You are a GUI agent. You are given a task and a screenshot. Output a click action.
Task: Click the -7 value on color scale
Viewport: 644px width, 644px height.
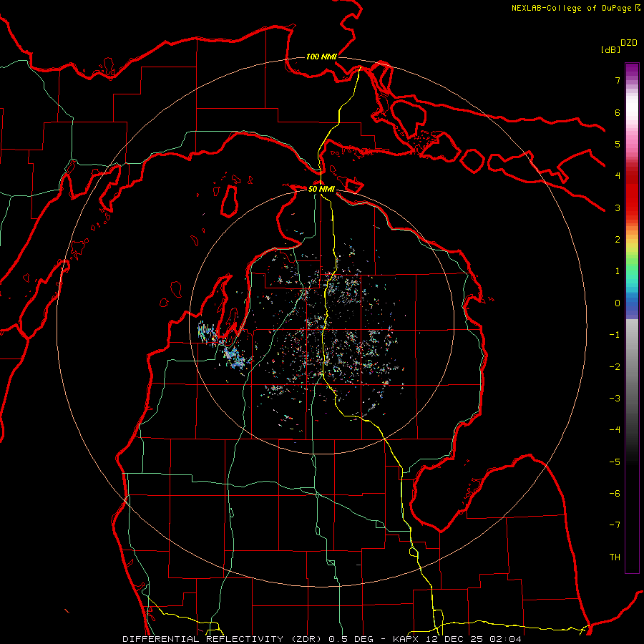615,525
